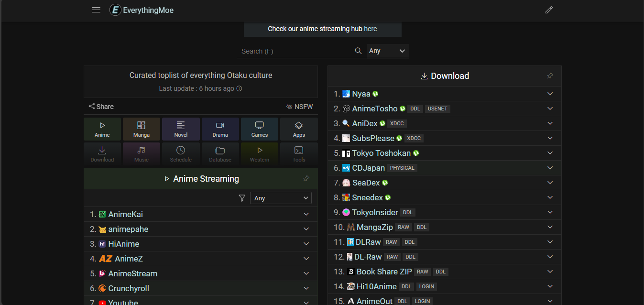This screenshot has width=644, height=305.
Task: Select the Games category tab
Action: (x=260, y=129)
